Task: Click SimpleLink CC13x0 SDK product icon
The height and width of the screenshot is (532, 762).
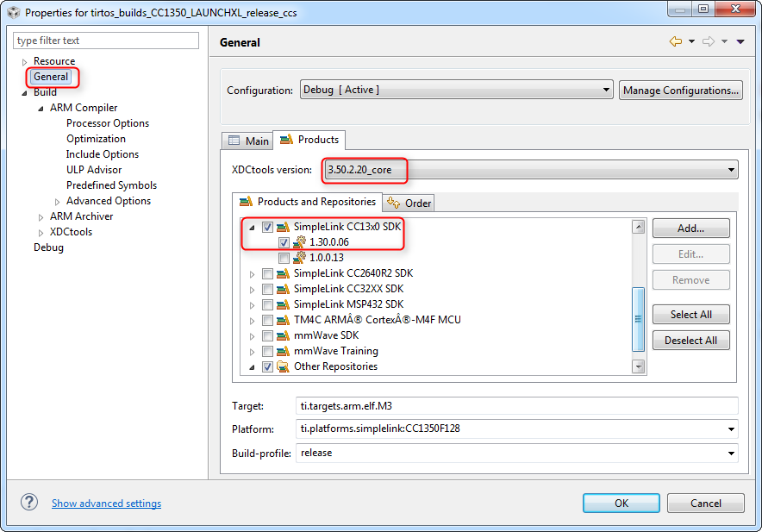Action: pos(283,227)
